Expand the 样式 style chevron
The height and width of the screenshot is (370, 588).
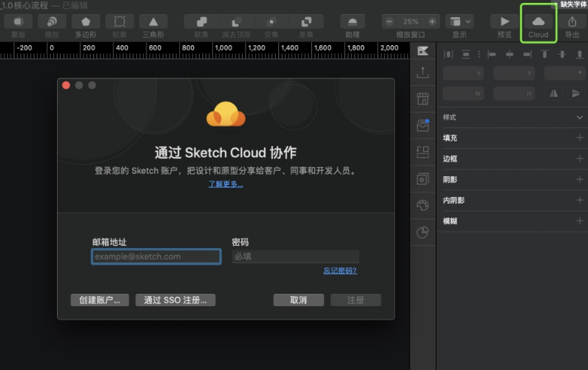(x=580, y=118)
